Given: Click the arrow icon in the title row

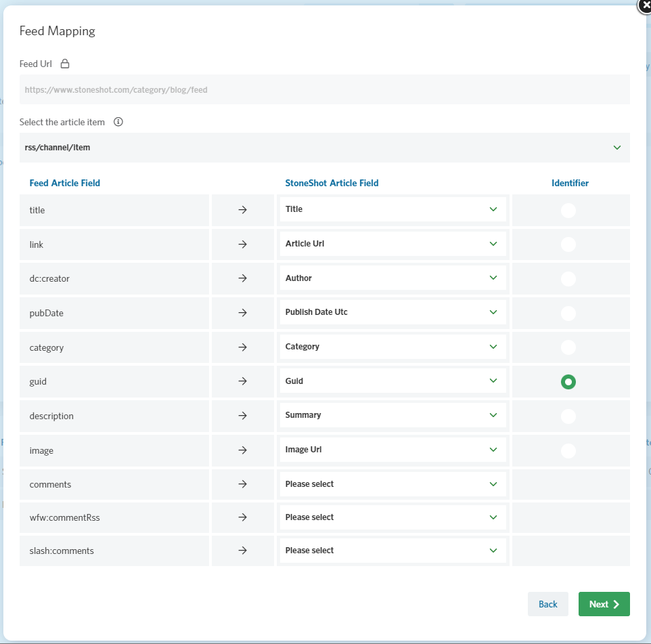Looking at the screenshot, I should (243, 210).
